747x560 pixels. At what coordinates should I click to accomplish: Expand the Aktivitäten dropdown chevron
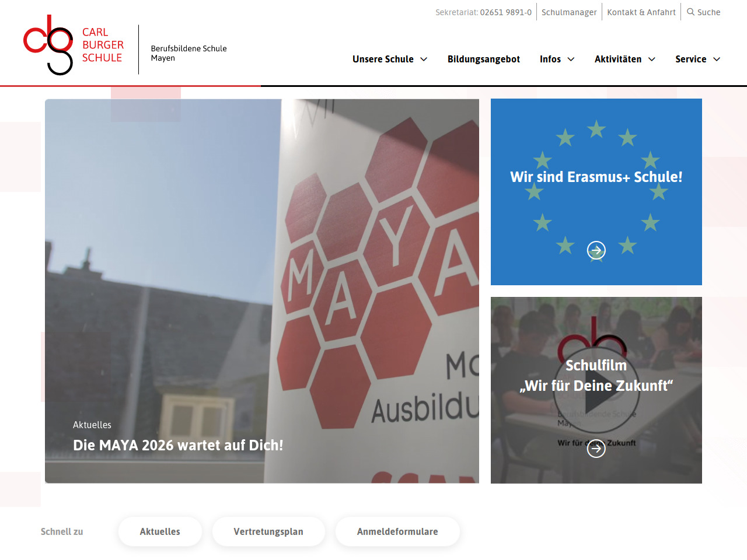click(652, 60)
